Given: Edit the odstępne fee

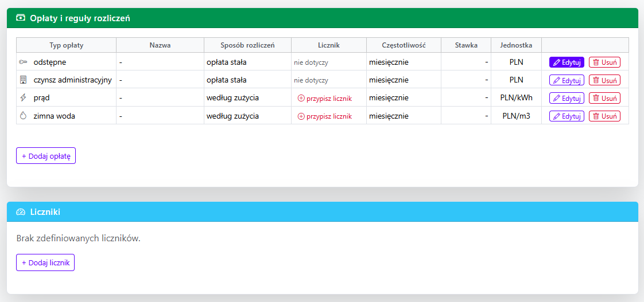Looking at the screenshot, I should (x=567, y=62).
